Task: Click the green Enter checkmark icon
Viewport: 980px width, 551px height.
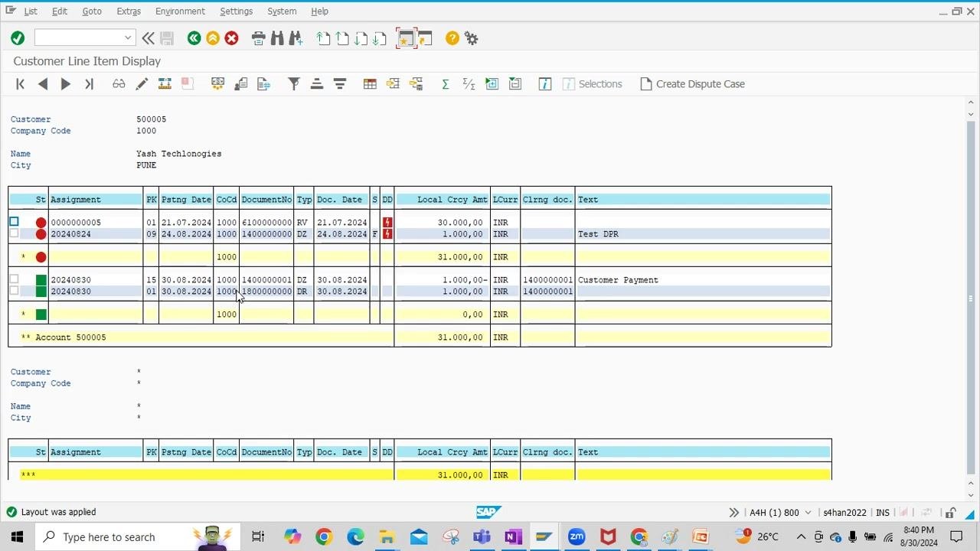Action: click(x=18, y=38)
